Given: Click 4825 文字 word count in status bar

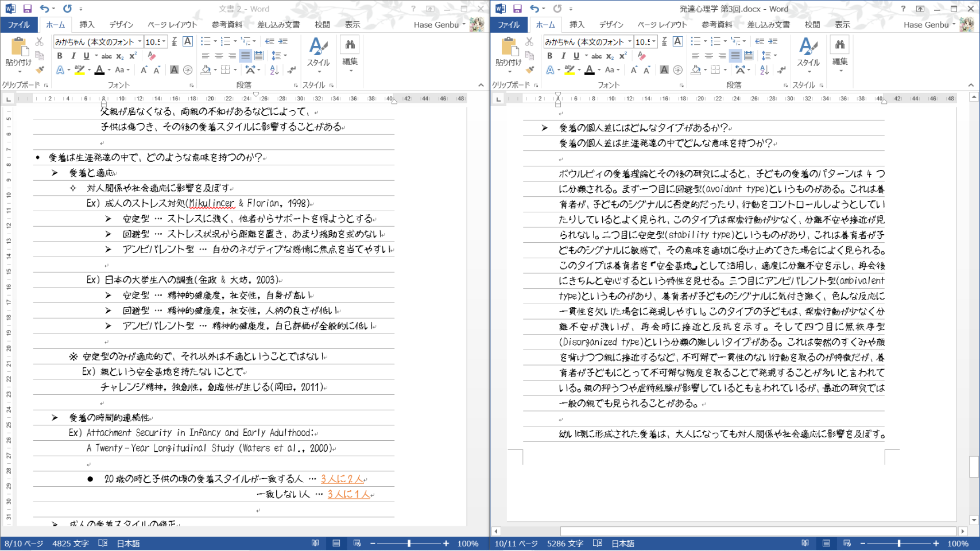Looking at the screenshot, I should point(70,544).
